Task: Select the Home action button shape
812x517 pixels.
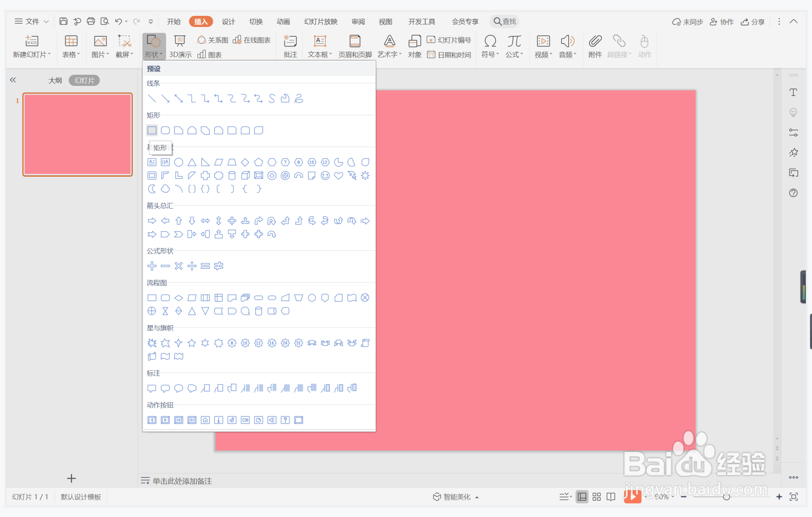Action: 205,420
